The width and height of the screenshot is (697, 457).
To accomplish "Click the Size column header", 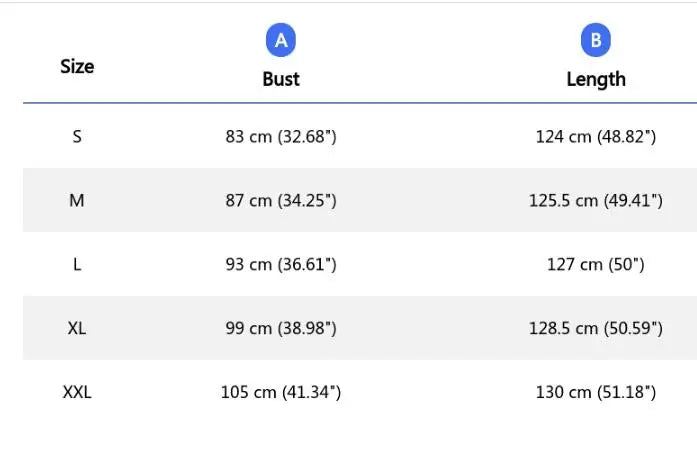I will coord(77,66).
